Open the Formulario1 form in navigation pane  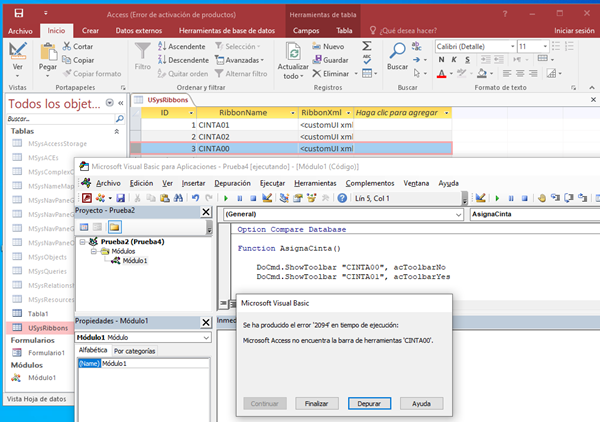pos(45,352)
